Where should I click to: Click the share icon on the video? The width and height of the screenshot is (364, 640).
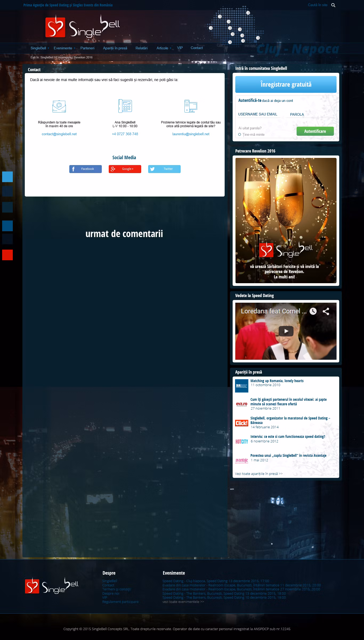pos(326,311)
